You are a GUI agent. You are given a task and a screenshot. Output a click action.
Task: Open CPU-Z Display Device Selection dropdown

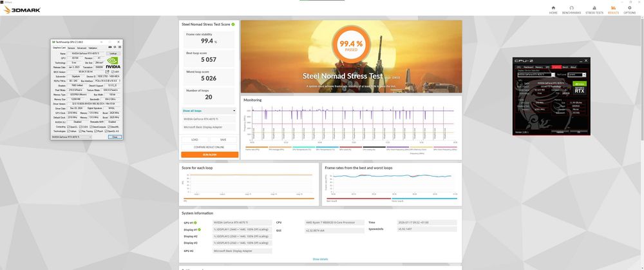point(536,75)
